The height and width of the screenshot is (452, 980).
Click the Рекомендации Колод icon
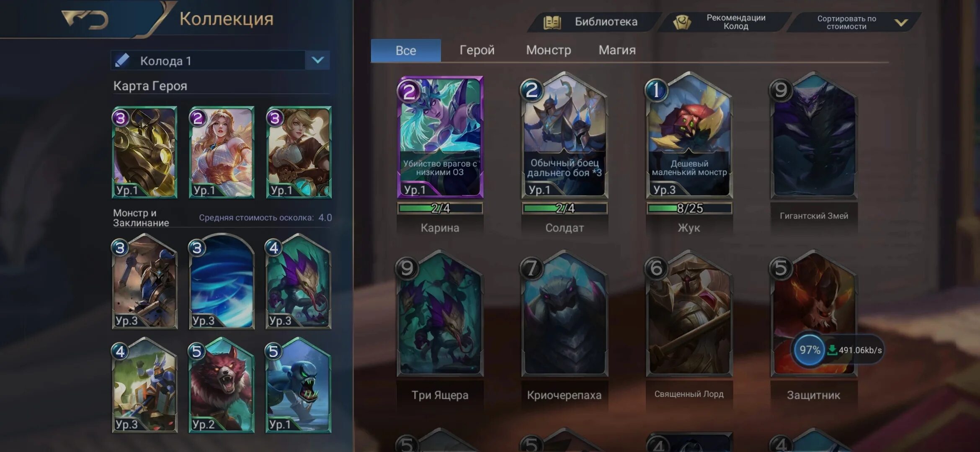pyautogui.click(x=682, y=22)
